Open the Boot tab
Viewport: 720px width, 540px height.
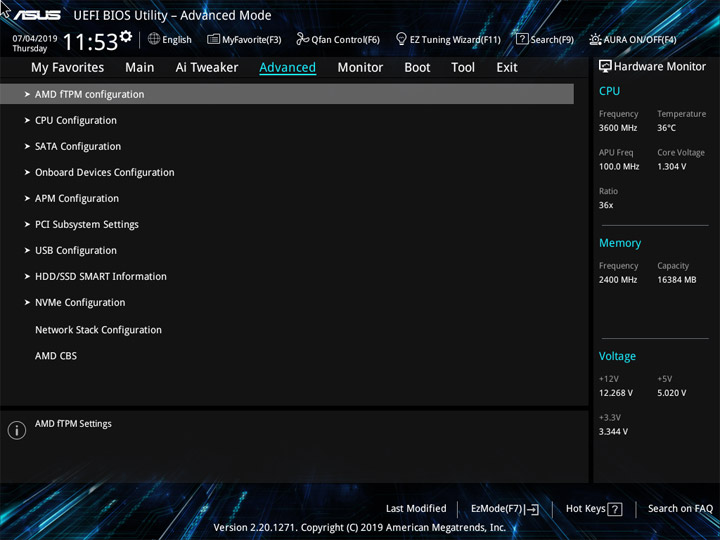(417, 68)
